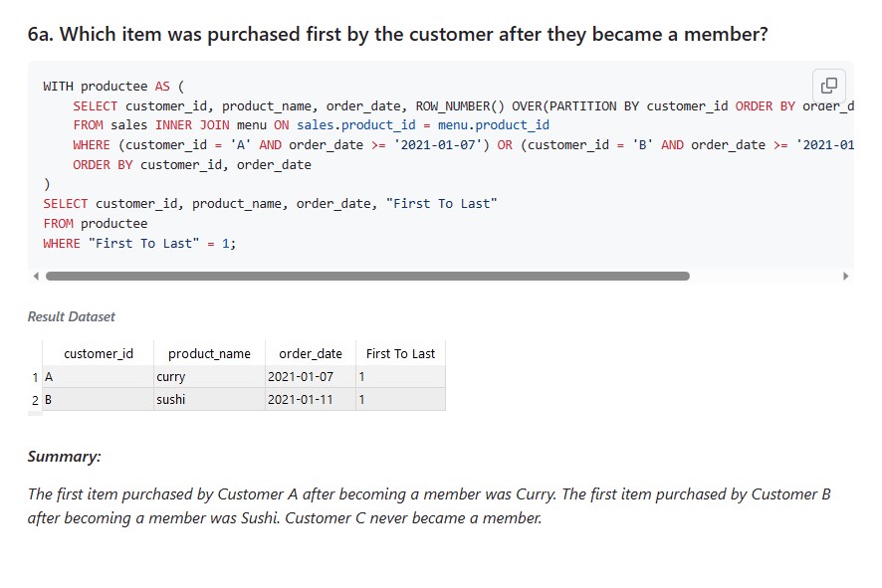The width and height of the screenshot is (882, 588).
Task: Click the Summary heading text
Action: (x=64, y=456)
